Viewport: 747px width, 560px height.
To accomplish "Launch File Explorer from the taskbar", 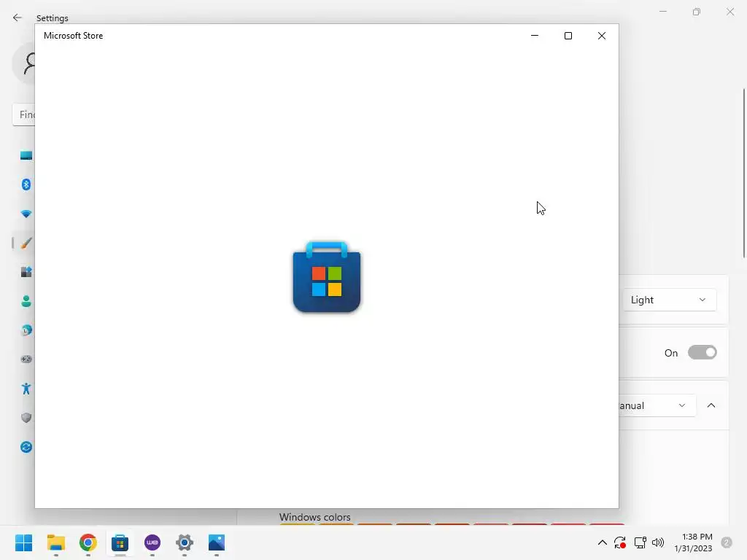I will 55,542.
